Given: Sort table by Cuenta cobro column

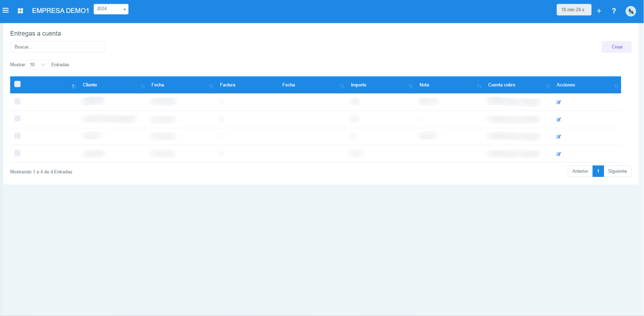Looking at the screenshot, I should (501, 85).
